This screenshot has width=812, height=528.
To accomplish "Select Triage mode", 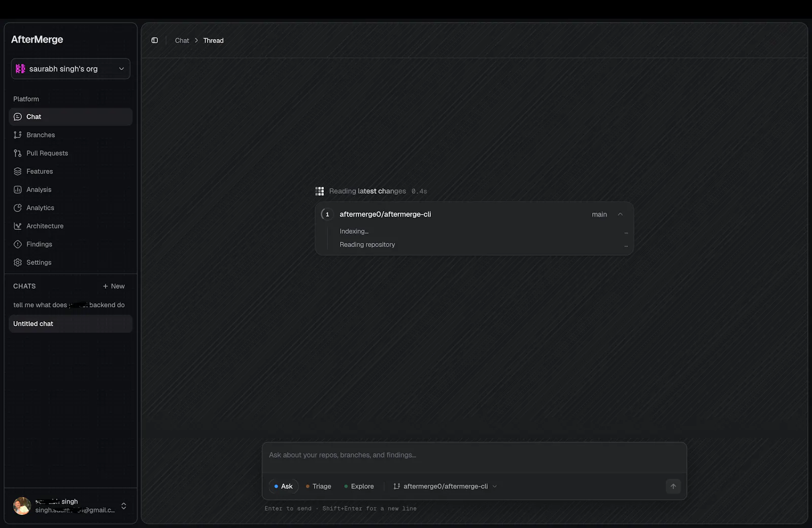I will coord(318,486).
